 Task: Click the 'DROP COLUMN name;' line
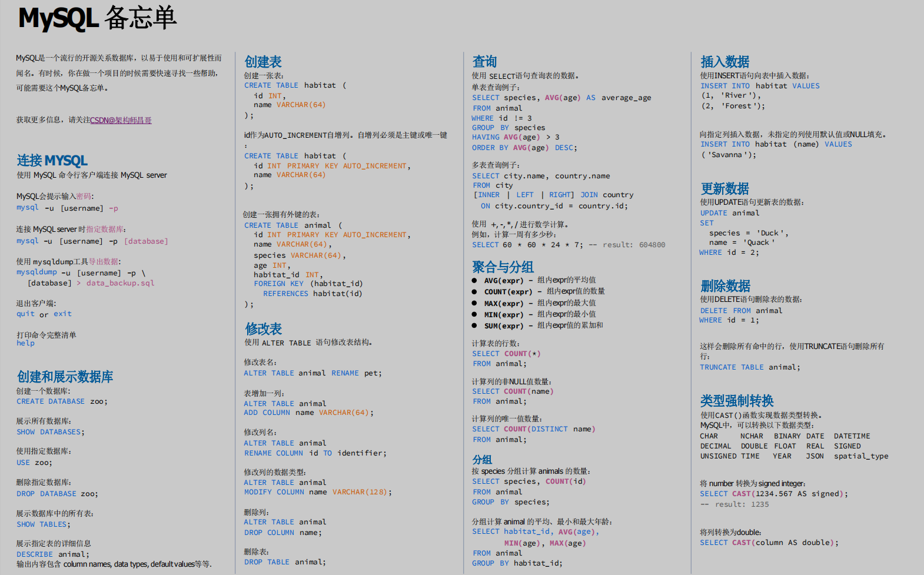283,533
